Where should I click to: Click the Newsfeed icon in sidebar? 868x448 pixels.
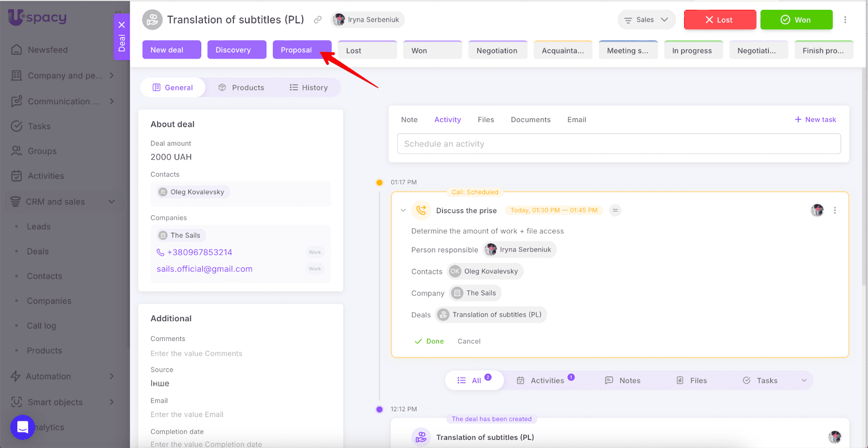(17, 50)
